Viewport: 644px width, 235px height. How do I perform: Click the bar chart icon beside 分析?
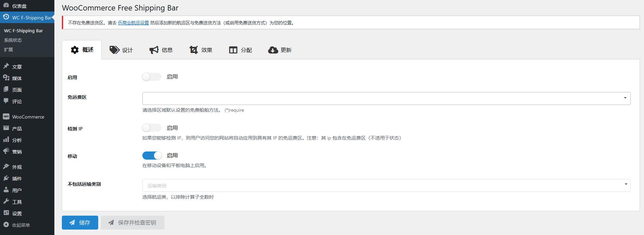coord(6,140)
